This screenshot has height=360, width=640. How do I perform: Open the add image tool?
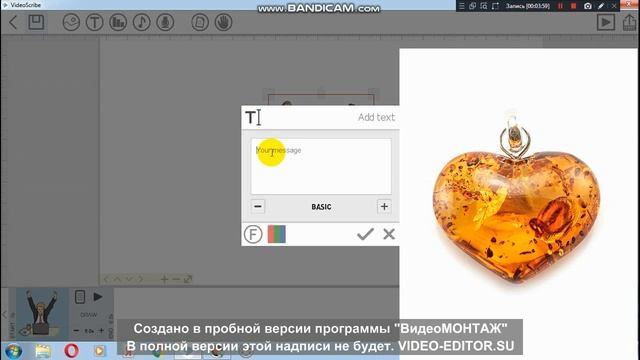pos(71,22)
